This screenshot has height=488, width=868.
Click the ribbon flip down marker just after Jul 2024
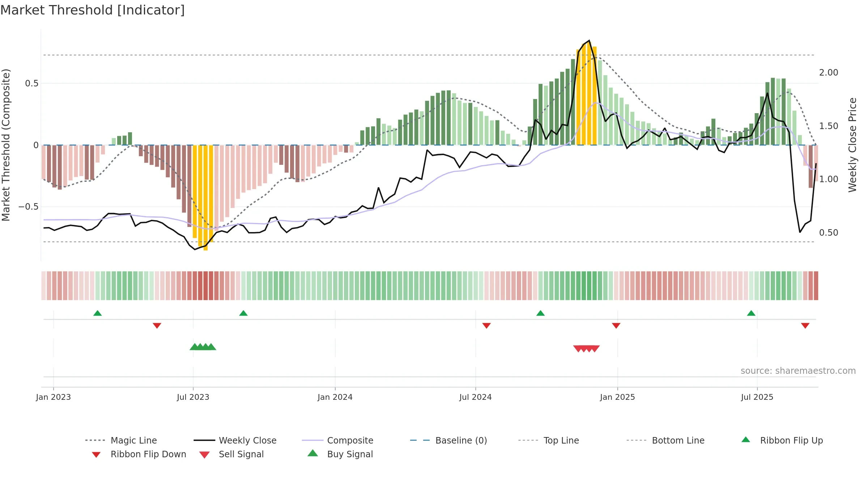(486, 326)
